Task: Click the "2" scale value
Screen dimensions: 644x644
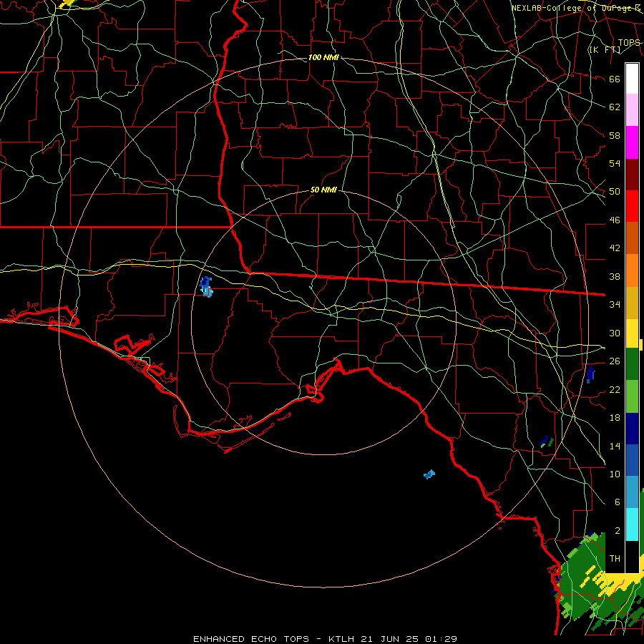Action: pyautogui.click(x=617, y=531)
